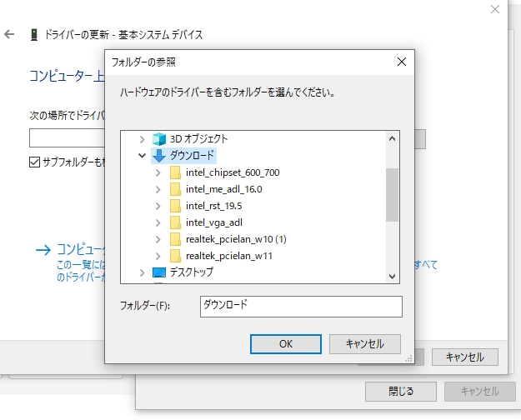Click the realtek_pcielan_w10 (1) folder icon

[x=175, y=239]
